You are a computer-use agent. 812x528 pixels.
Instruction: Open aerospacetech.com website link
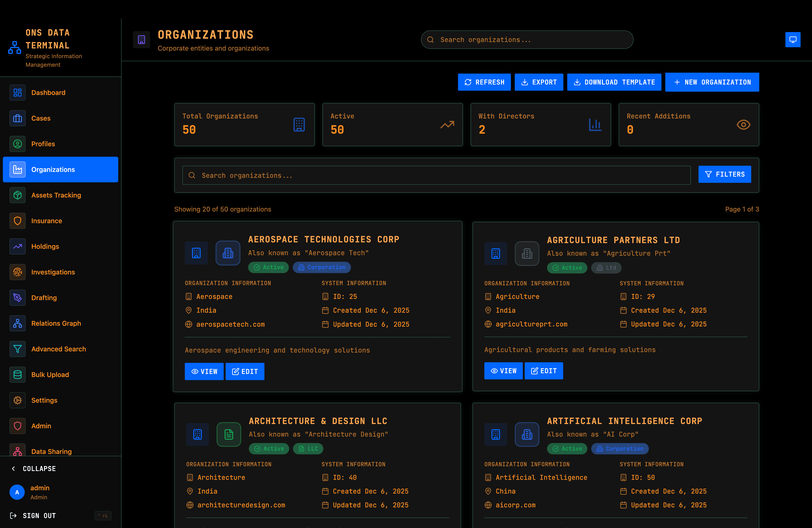point(231,324)
